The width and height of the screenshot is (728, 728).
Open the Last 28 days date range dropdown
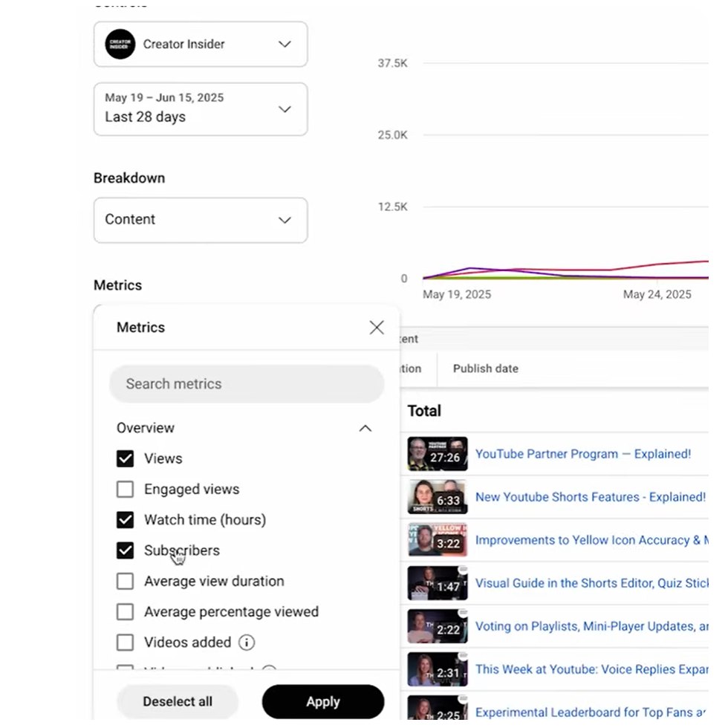201,109
